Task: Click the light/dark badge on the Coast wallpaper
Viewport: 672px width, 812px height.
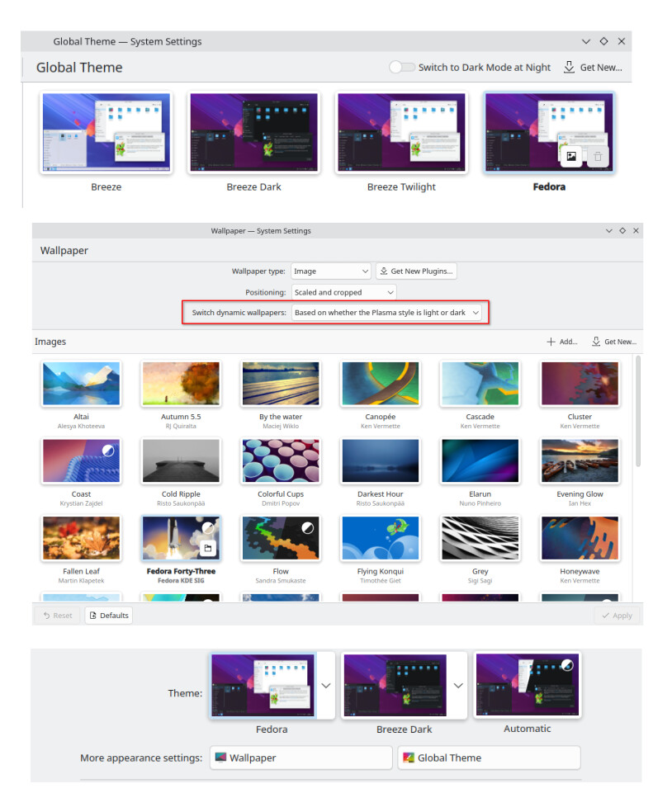Action: pyautogui.click(x=110, y=451)
